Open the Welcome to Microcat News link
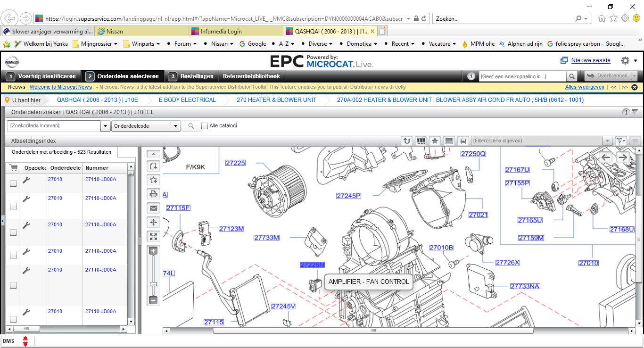 click(x=60, y=87)
